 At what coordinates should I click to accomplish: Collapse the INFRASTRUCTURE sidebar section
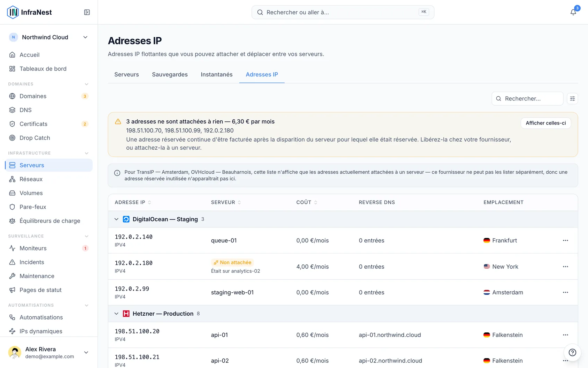pyautogui.click(x=87, y=153)
